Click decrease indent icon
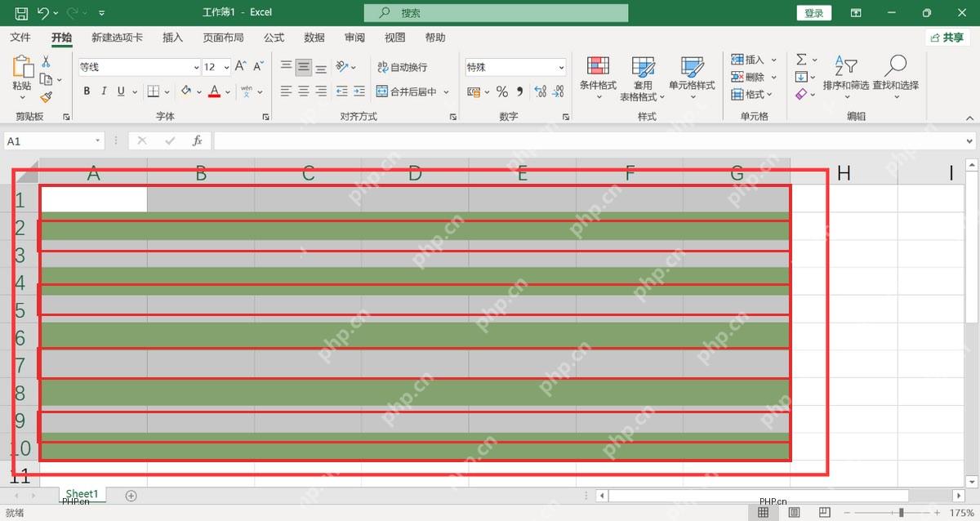Viewport: 980px width, 521px height. click(341, 91)
